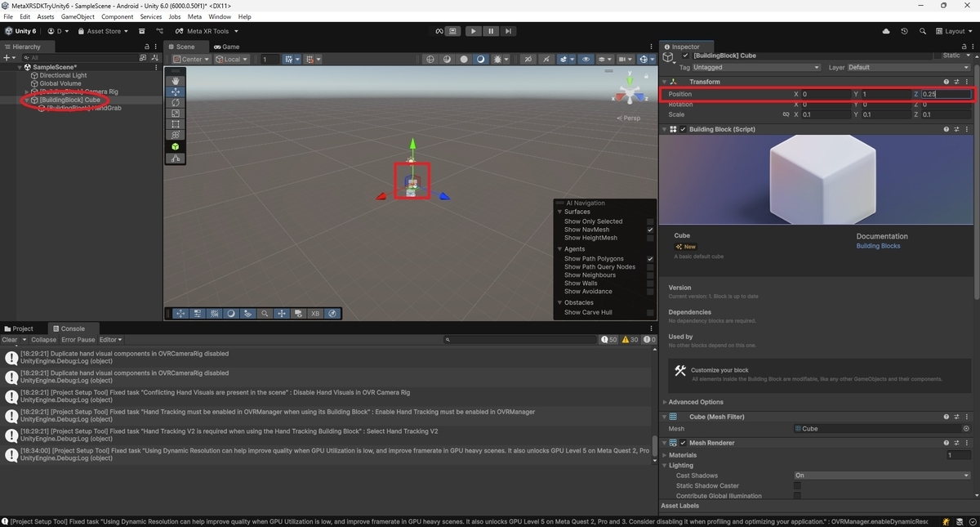Open Cast Shadows dropdown
Image resolution: width=980 pixels, height=527 pixels.
[x=882, y=476]
